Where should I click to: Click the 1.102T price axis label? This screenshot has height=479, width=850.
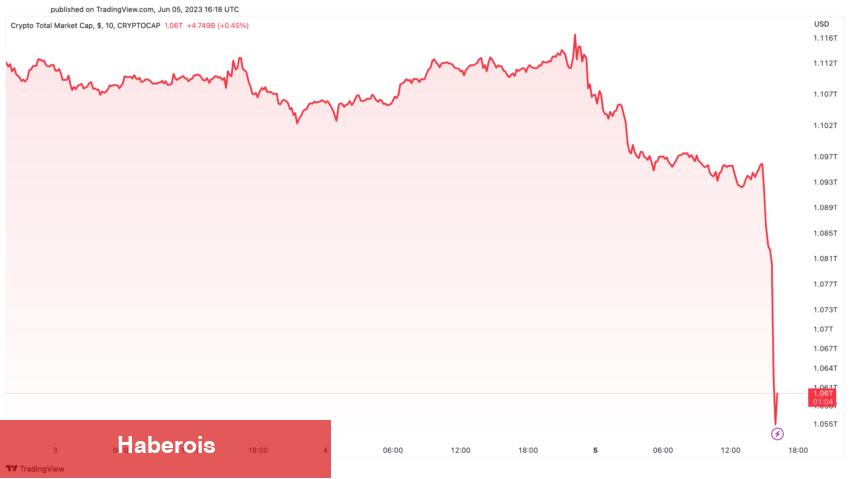(x=825, y=126)
